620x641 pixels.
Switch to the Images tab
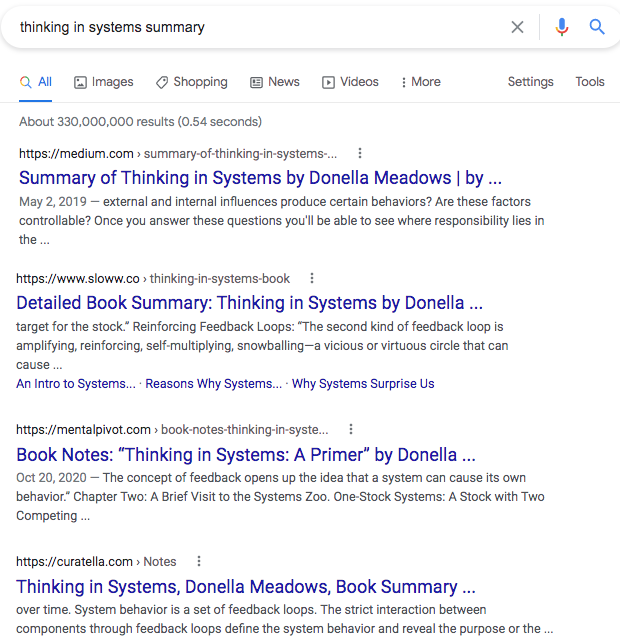point(103,82)
